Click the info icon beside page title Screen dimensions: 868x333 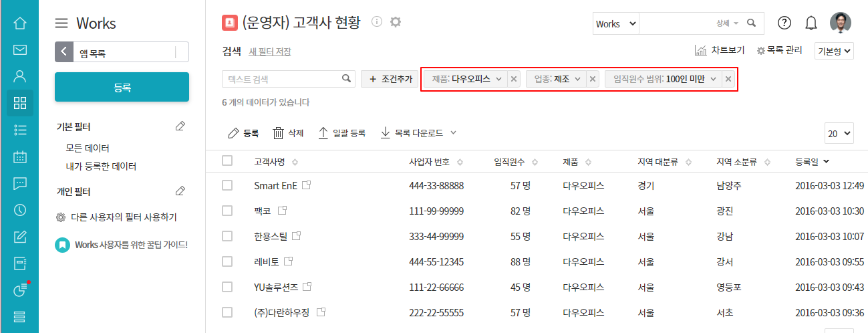tap(376, 22)
